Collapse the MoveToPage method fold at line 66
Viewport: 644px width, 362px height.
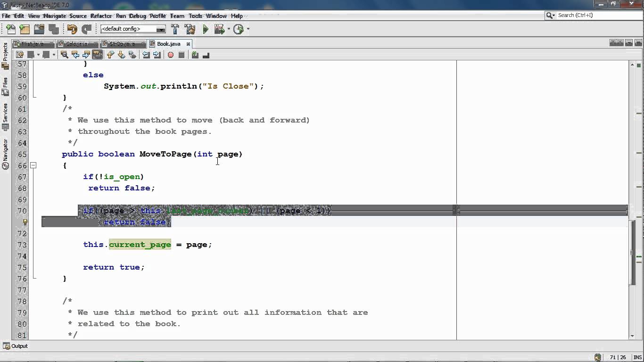point(33,165)
